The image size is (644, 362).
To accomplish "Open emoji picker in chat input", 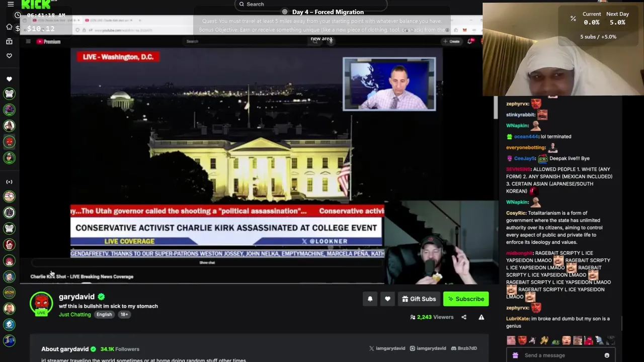I will click(607, 355).
